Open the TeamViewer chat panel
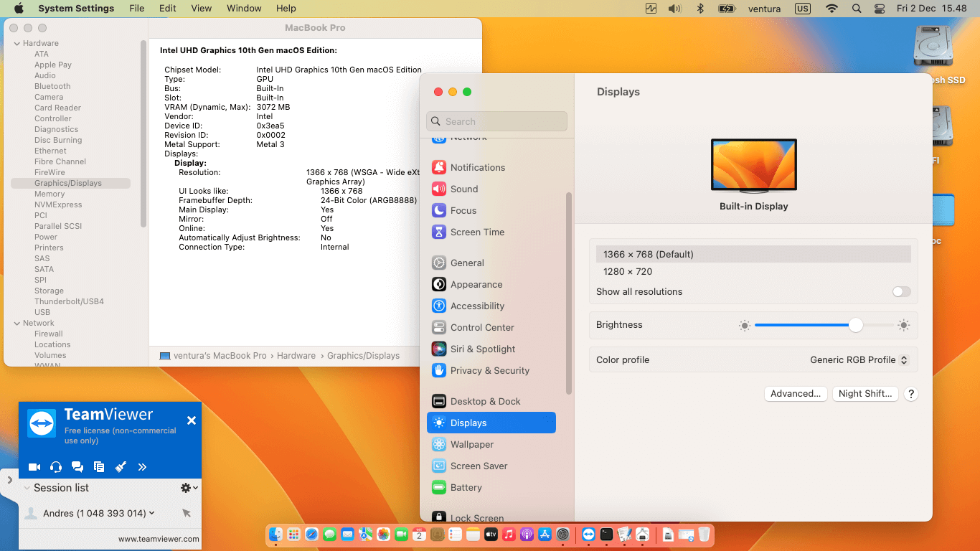Screen dimensions: 980x551 point(77,466)
